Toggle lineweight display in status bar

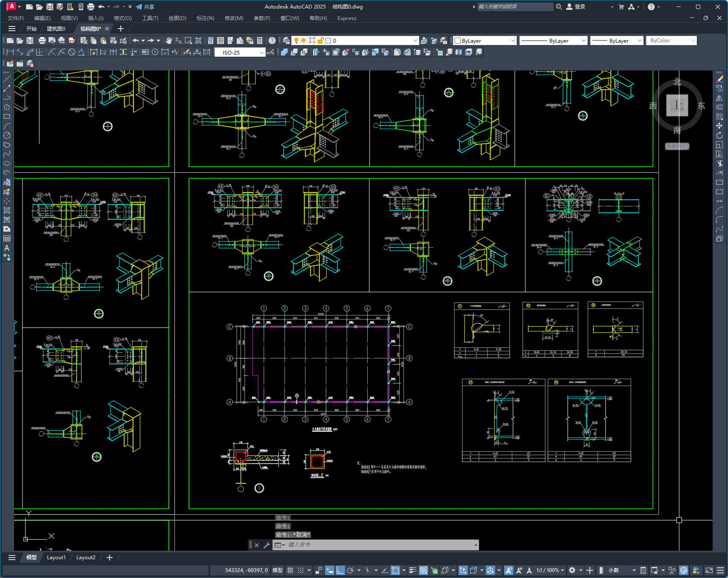click(x=412, y=570)
